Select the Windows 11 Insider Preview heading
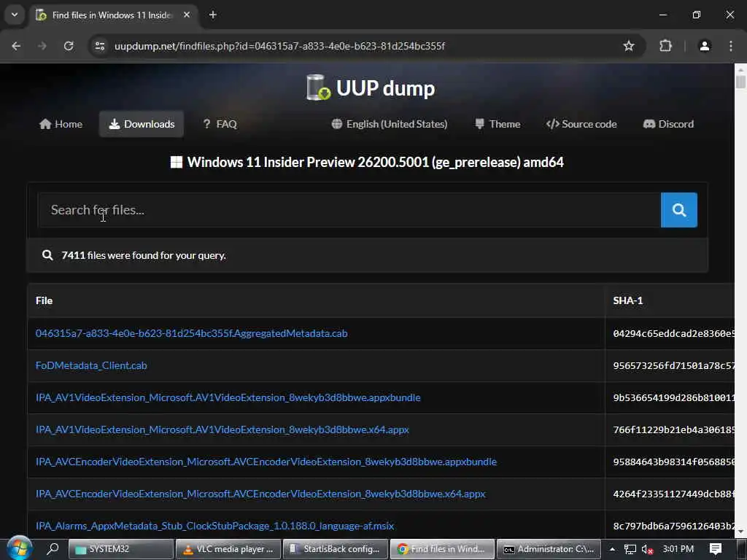This screenshot has height=560, width=747. coord(376,162)
